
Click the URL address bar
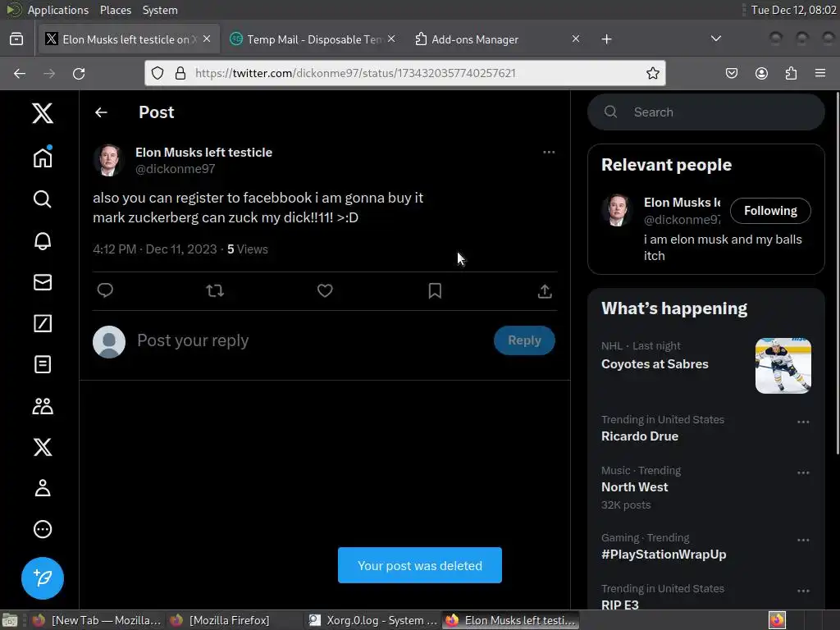[405, 73]
